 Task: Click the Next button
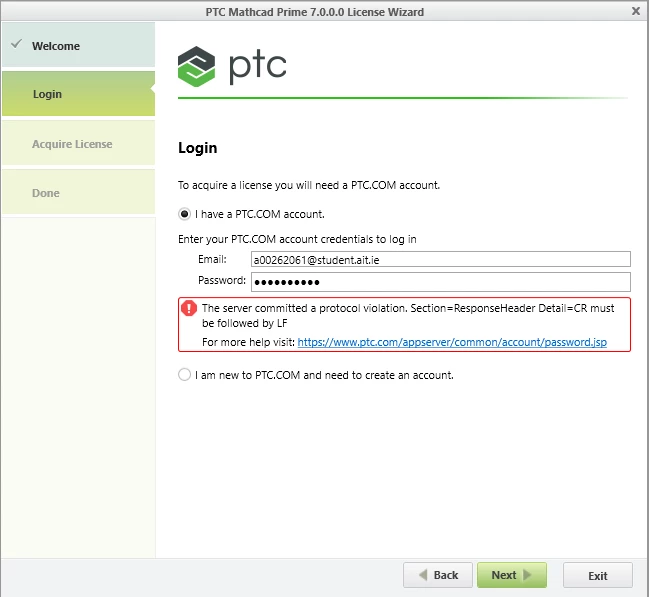(512, 575)
